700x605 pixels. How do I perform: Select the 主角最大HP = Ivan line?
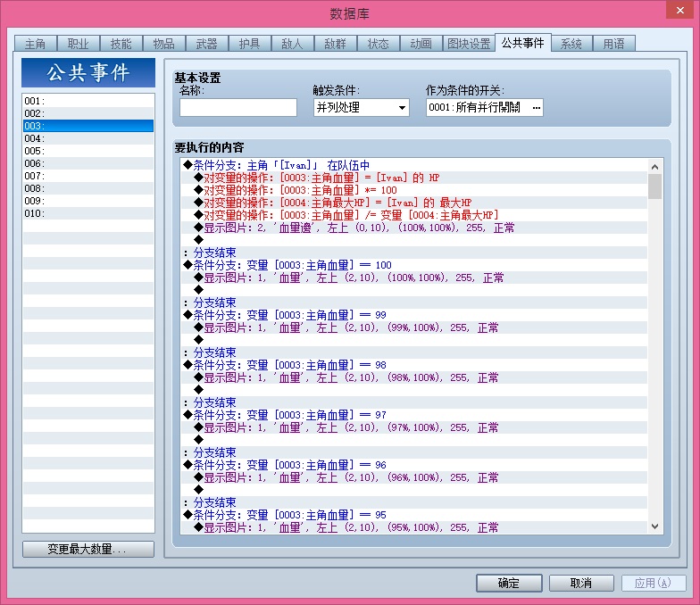[414, 203]
